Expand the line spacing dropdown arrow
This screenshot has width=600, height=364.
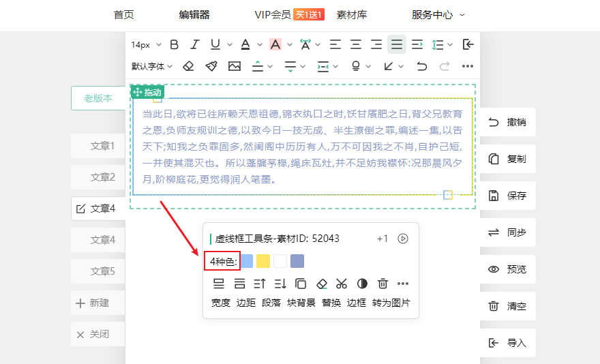pyautogui.click(x=450, y=45)
